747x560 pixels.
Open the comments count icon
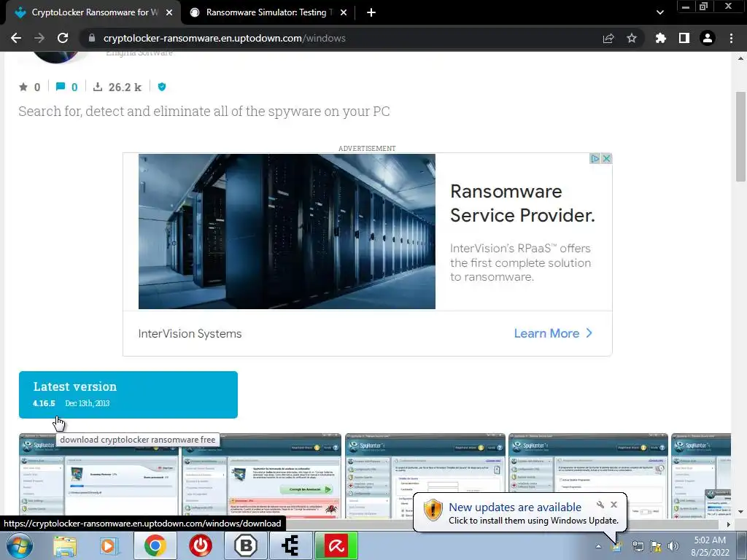[x=61, y=87]
